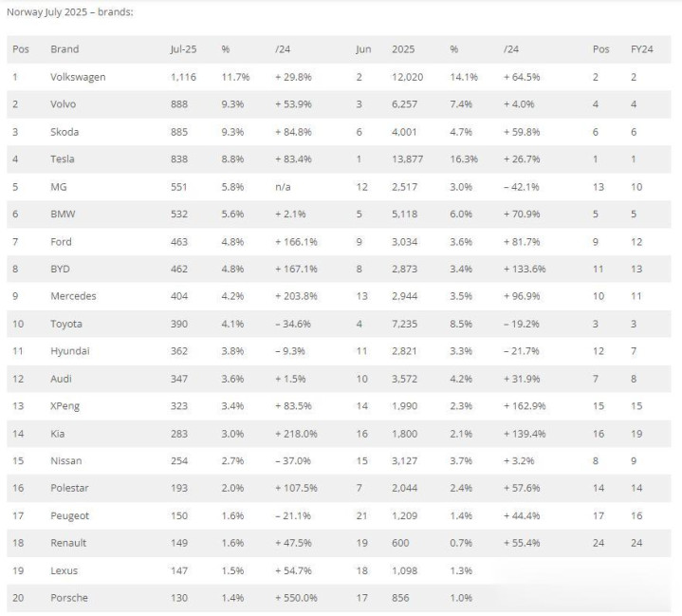Image resolution: width=682 pixels, height=616 pixels.
Task: Click Volvo's 888 July sales figure
Action: click(x=179, y=104)
